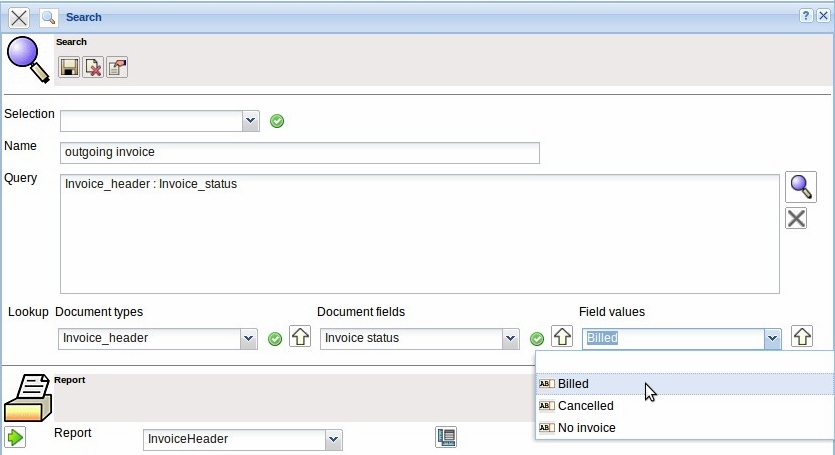Select Cancelled from field values list
Screen dimensions: 835x455
pyautogui.click(x=586, y=406)
